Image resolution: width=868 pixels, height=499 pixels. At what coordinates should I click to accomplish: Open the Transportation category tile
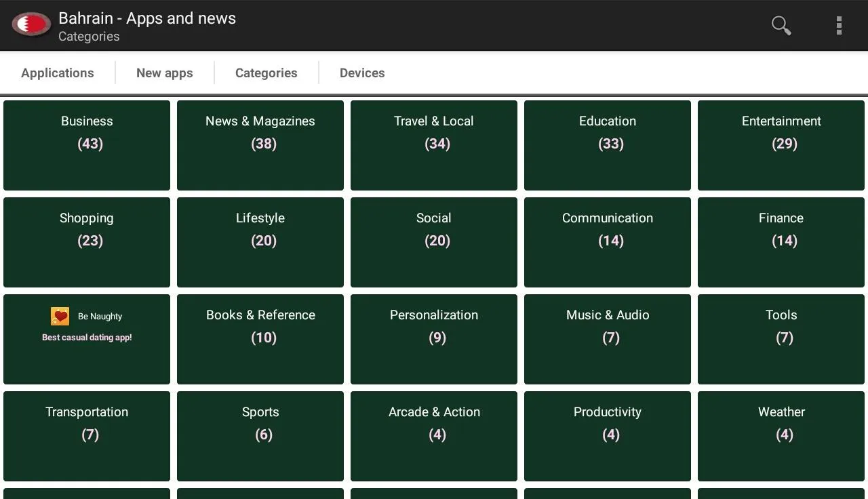coord(87,437)
